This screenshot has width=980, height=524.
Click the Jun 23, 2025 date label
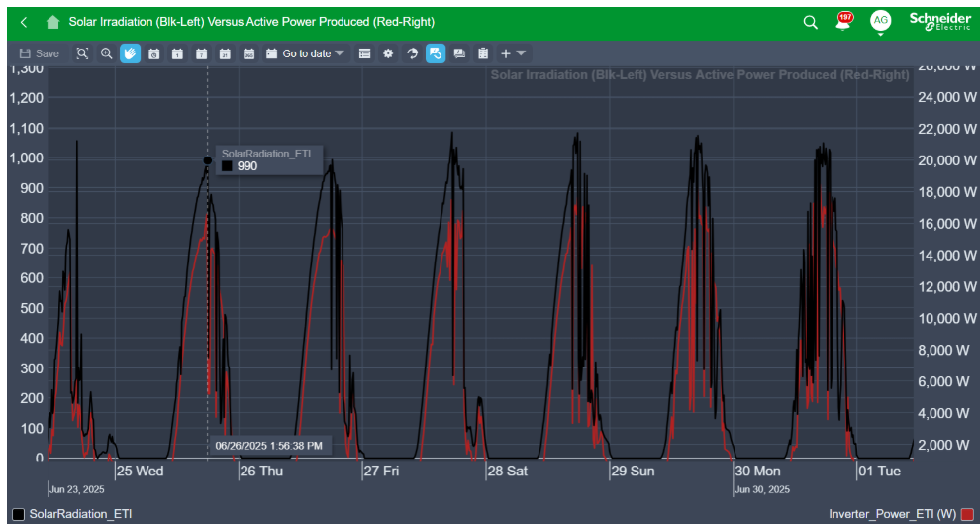tap(77, 489)
